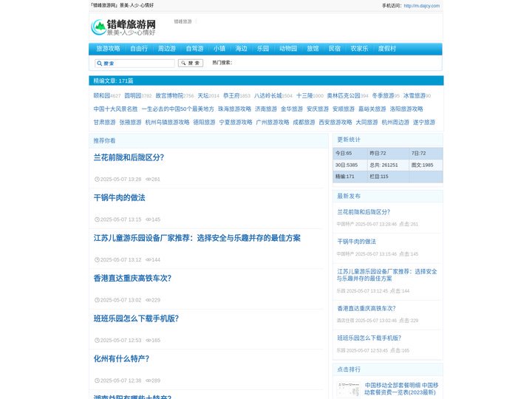
Task: Open the 冰雪旅游 tag link
Action: [415, 95]
